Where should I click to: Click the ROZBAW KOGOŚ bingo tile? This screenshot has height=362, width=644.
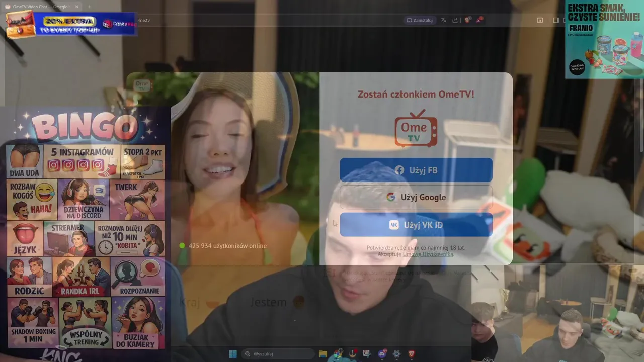pos(31,200)
